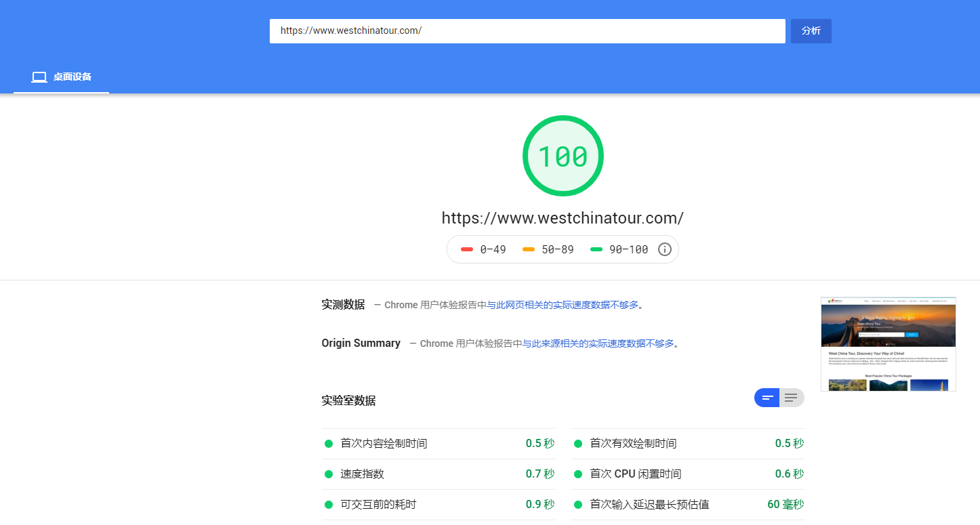Click the 100 score gauge
This screenshot has height=525, width=980.
coord(563,156)
